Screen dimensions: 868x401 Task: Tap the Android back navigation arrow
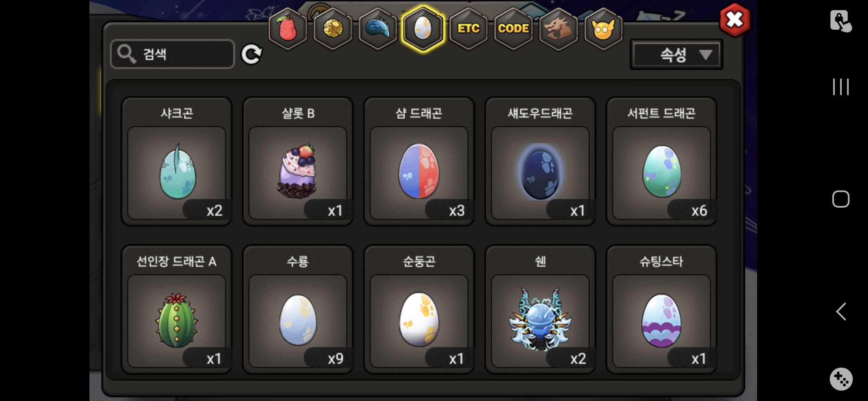[841, 311]
